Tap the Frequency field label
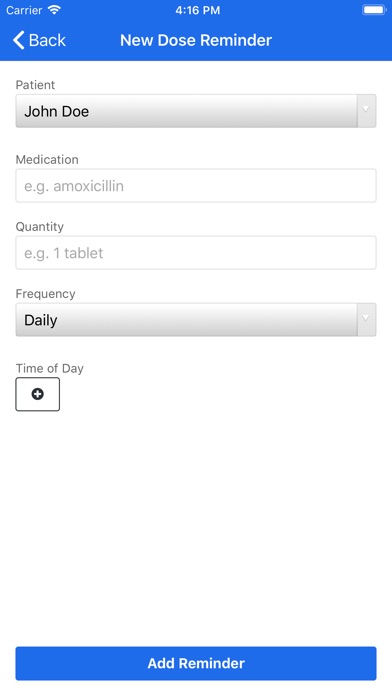This screenshot has width=392, height=696. coord(45,293)
